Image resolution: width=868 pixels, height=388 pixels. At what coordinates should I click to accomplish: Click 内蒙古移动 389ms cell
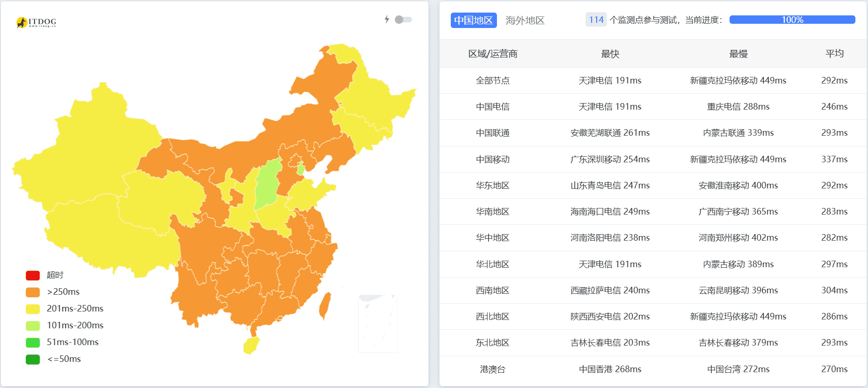(x=738, y=264)
